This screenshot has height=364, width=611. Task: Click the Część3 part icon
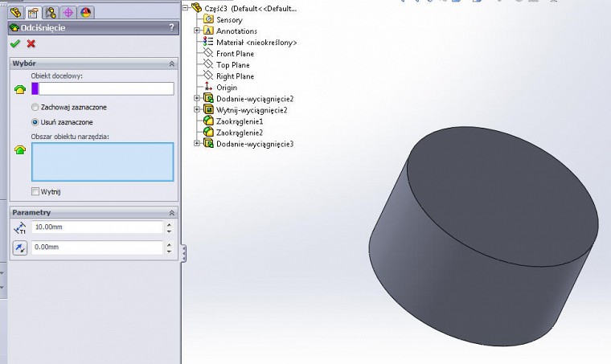(196, 7)
